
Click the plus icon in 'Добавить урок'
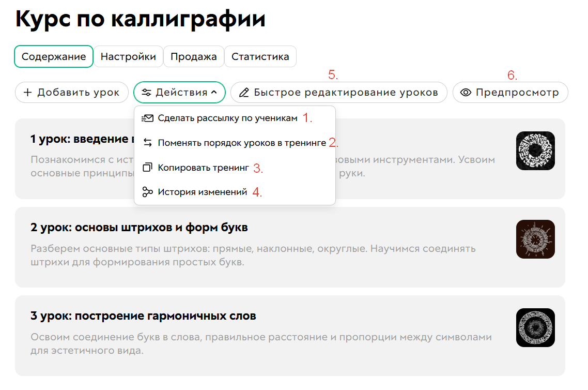[x=26, y=92]
